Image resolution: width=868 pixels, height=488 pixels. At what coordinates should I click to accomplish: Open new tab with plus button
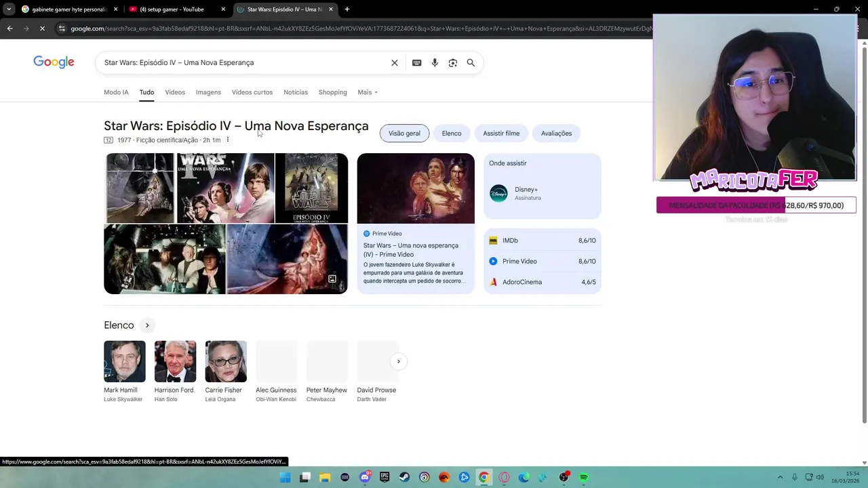click(347, 9)
